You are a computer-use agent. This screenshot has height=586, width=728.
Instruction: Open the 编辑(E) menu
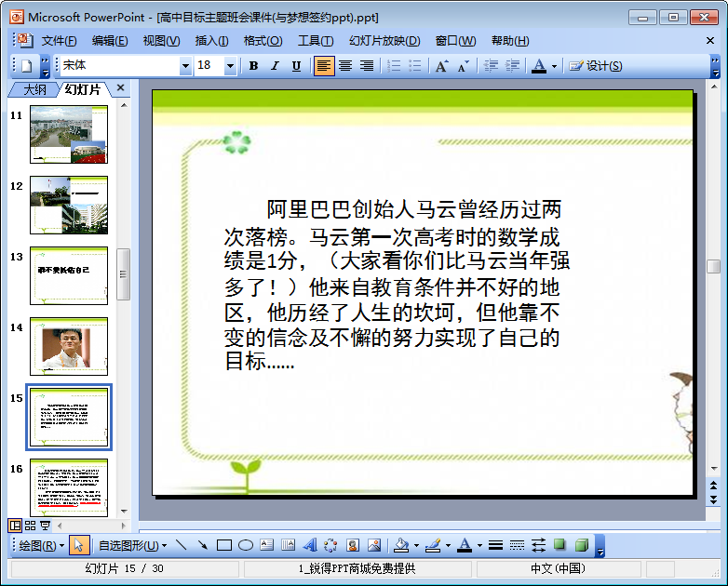(x=110, y=41)
